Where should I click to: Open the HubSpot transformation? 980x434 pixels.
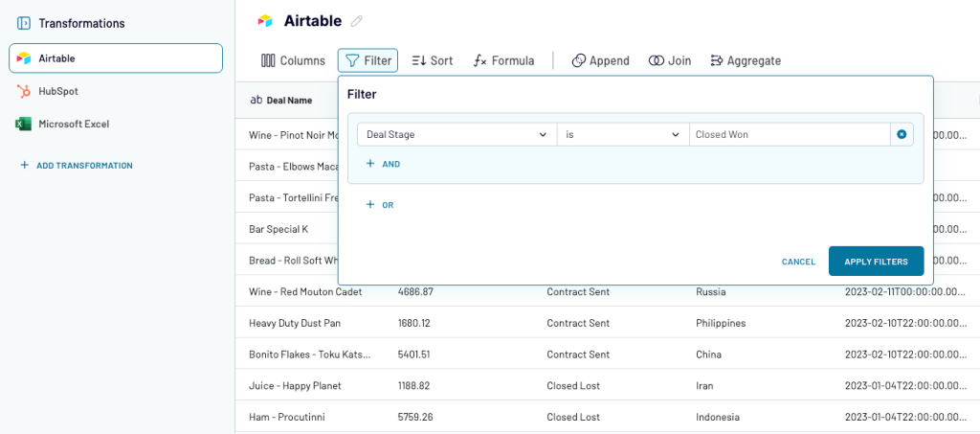(57, 91)
